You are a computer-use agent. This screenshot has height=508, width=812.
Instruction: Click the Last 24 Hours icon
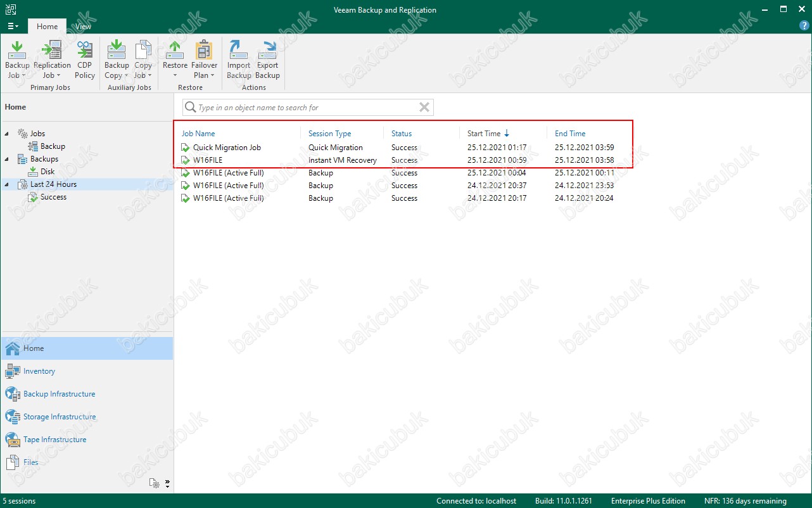23,184
